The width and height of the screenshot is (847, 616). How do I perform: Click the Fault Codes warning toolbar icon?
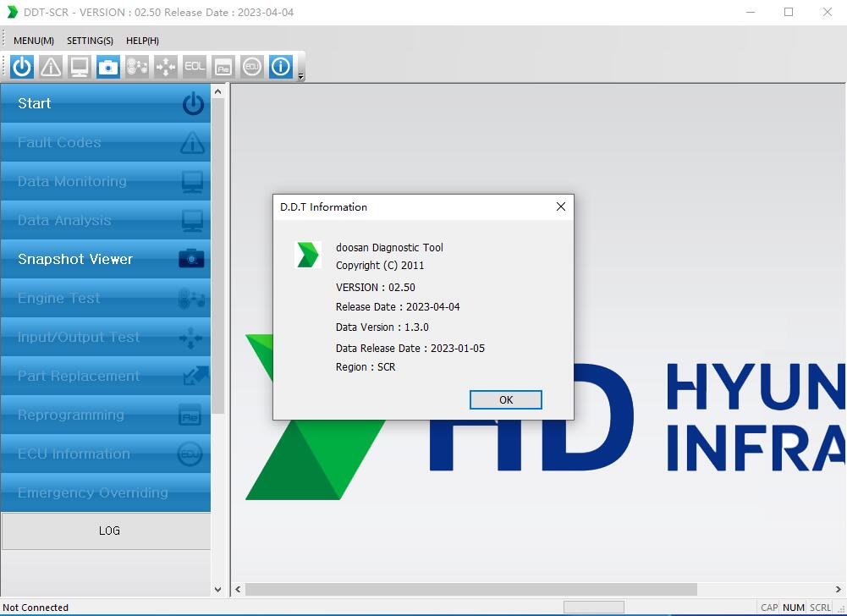coord(51,67)
